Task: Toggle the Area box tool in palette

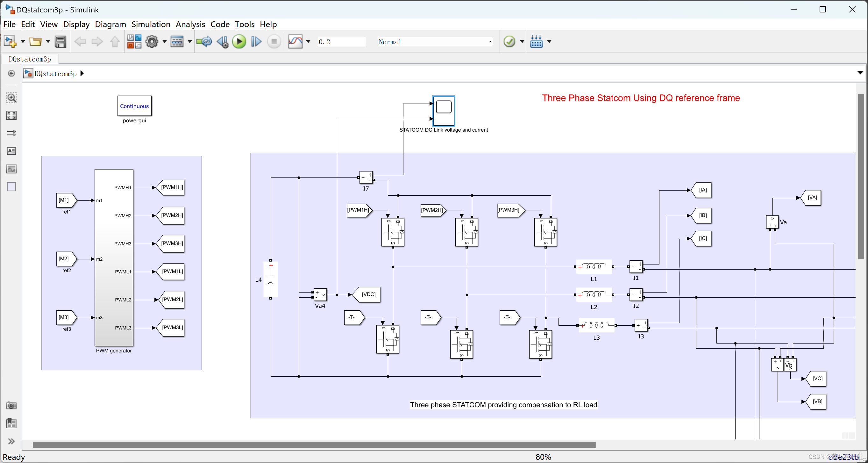Action: (11, 186)
